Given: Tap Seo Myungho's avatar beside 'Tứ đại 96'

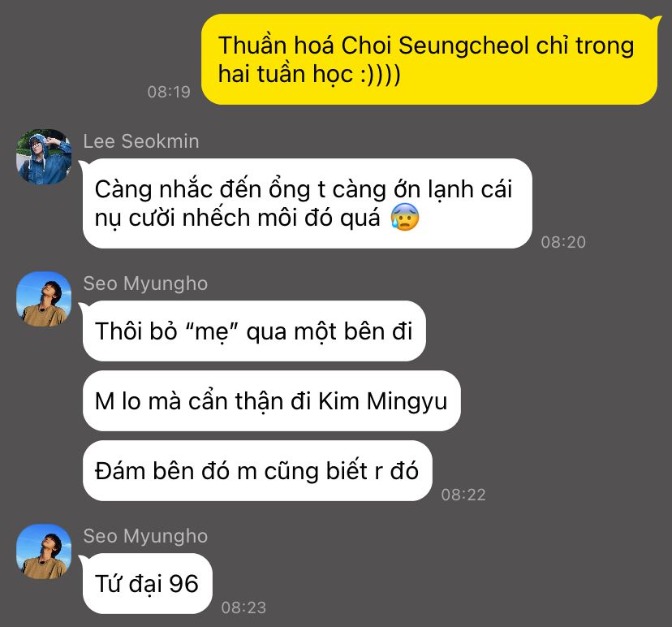Looking at the screenshot, I should pyautogui.click(x=44, y=551).
